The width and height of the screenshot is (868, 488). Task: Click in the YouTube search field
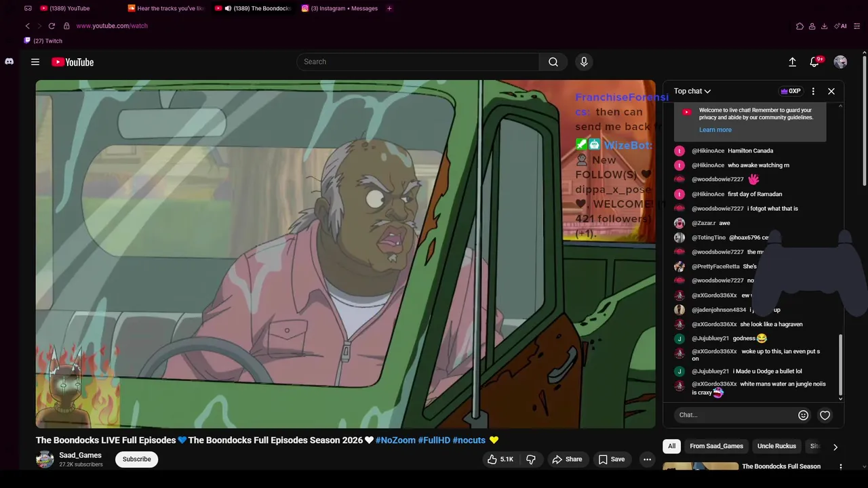tap(418, 62)
